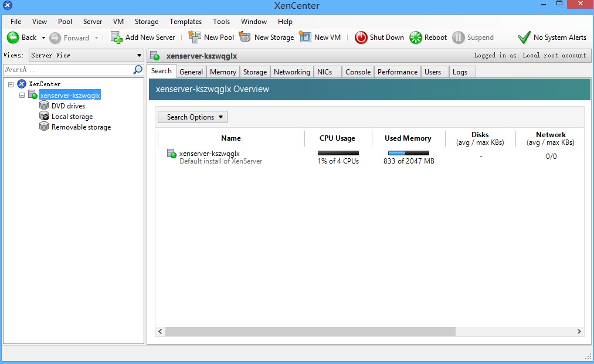Screen dimensions: 594x364
Task: Select Local storage in the tree
Action: click(72, 116)
